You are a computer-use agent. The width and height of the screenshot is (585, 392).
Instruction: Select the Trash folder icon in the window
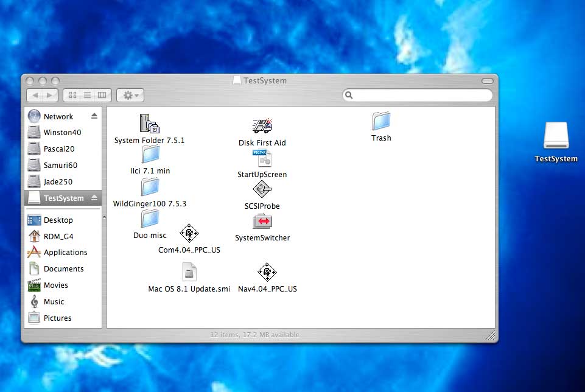(381, 121)
